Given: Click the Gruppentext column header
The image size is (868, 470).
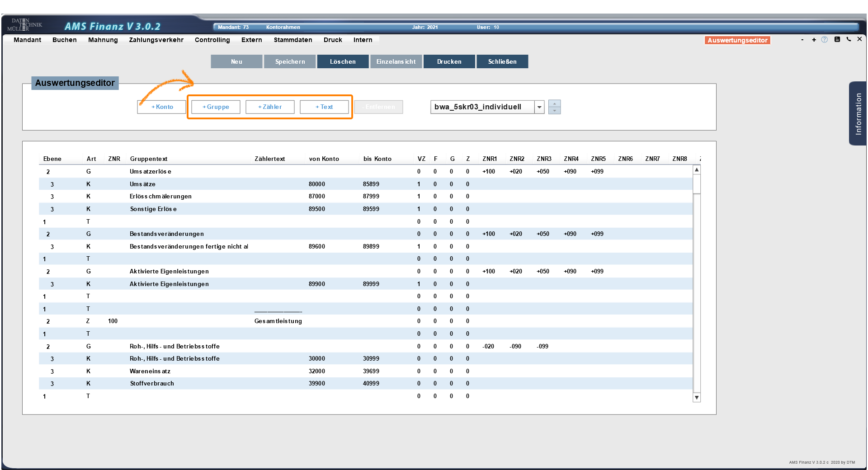Looking at the screenshot, I should (x=148, y=159).
